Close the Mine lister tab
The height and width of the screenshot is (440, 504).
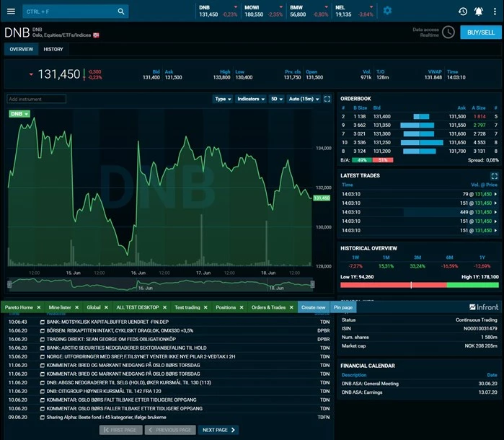[x=77, y=307]
